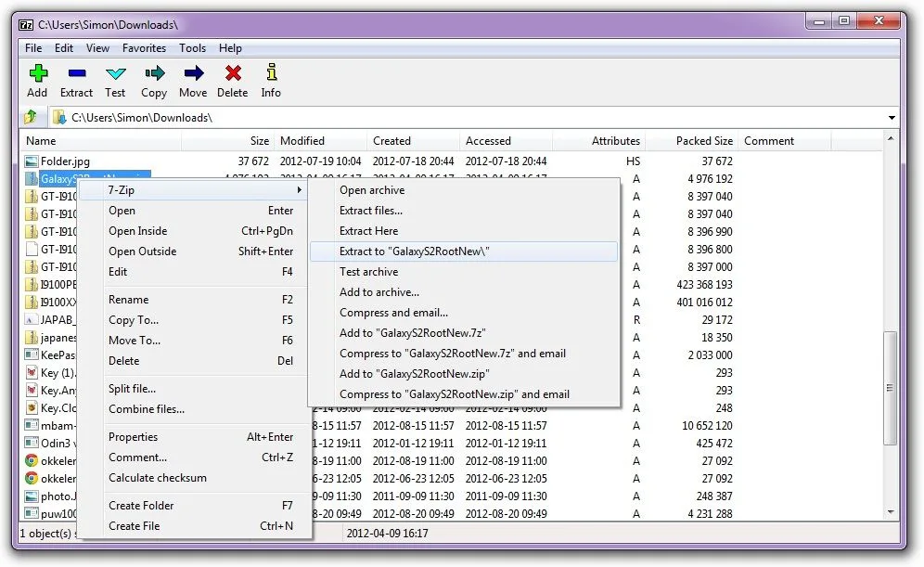Open the Help menu

pos(230,48)
